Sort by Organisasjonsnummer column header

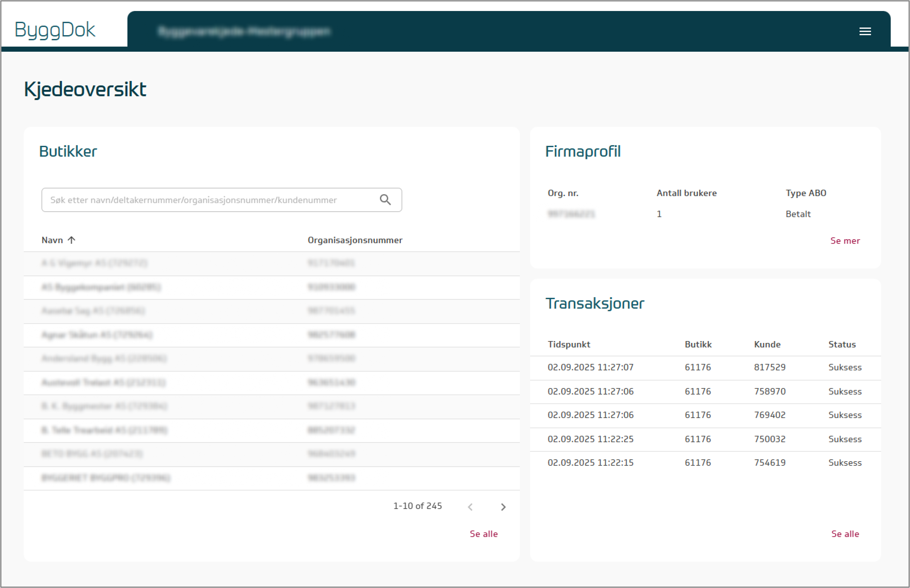pos(355,240)
